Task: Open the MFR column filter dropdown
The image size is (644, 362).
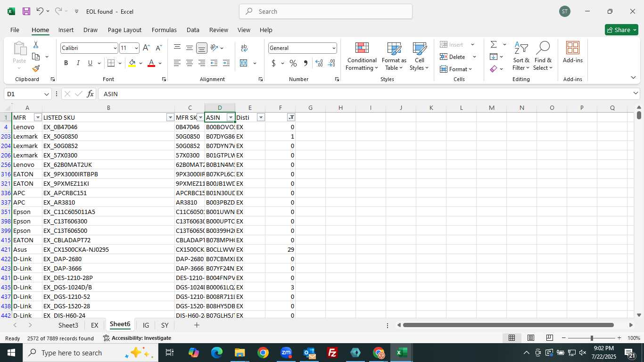Action: coord(38,117)
